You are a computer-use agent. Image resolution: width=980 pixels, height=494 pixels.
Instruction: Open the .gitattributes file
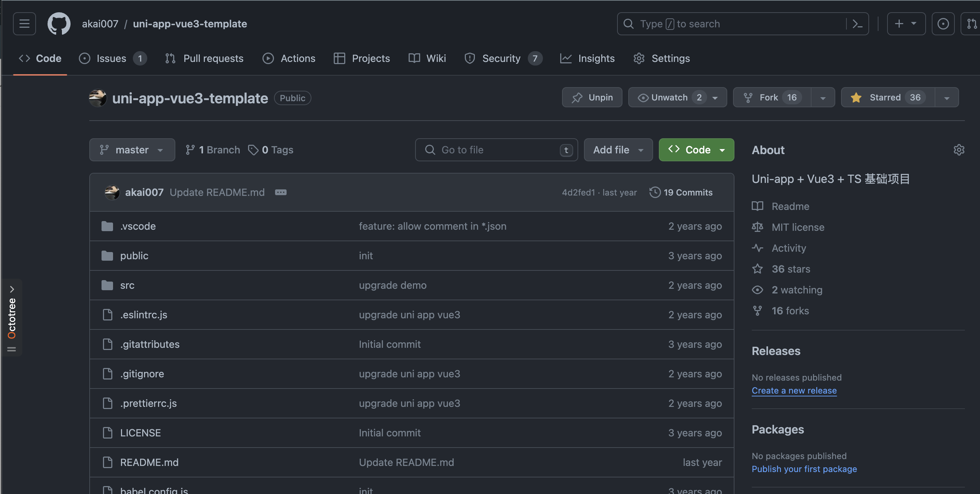click(149, 344)
